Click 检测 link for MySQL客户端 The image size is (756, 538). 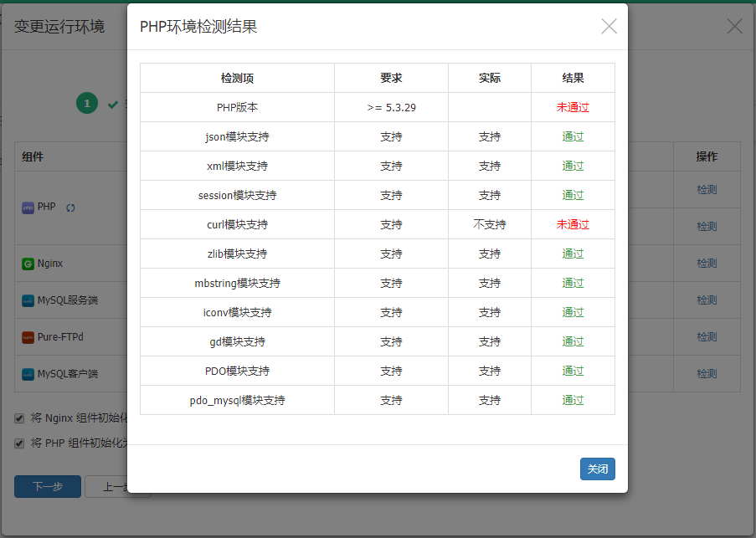[707, 373]
